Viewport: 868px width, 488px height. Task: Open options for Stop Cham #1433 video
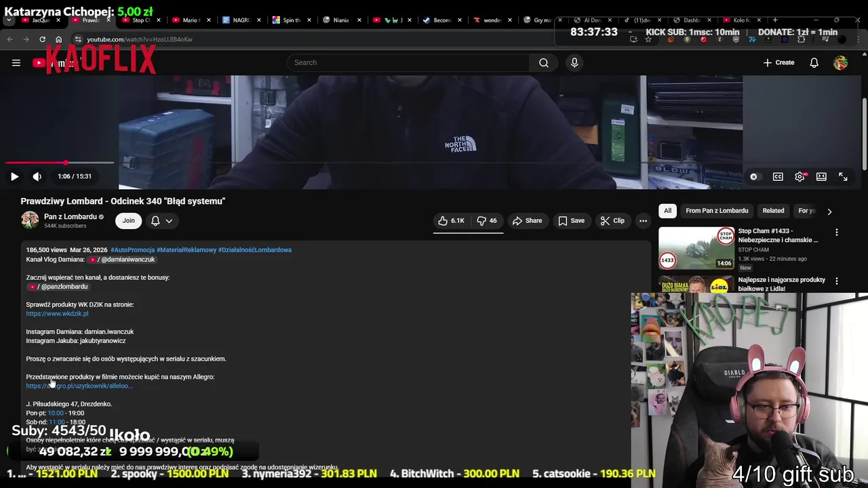(x=836, y=233)
